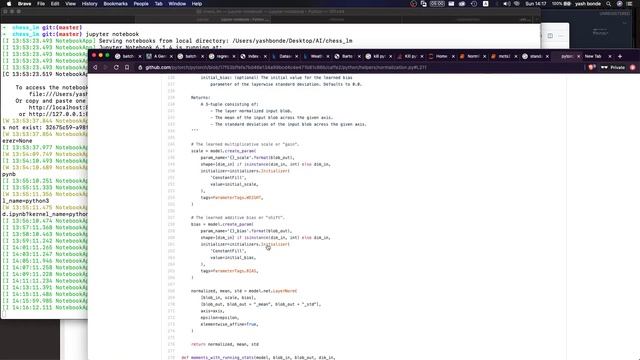Open the Apple menu

[x=9, y=4]
